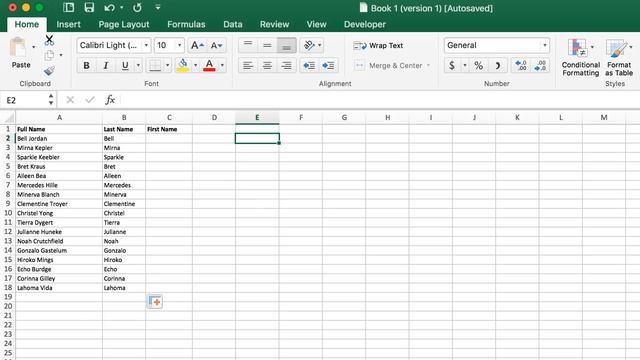Screen dimensions: 640x360
Task: Click the Auto Fill Options icon below column C
Action: 155,302
